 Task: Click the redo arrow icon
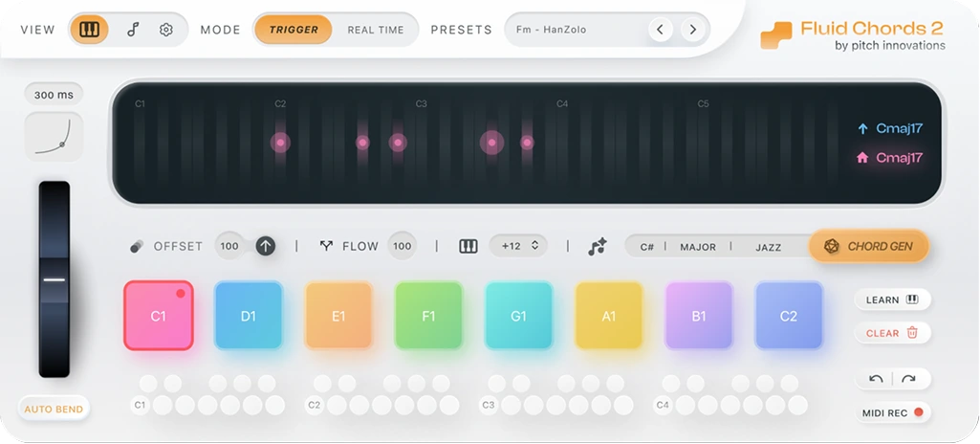coord(908,379)
